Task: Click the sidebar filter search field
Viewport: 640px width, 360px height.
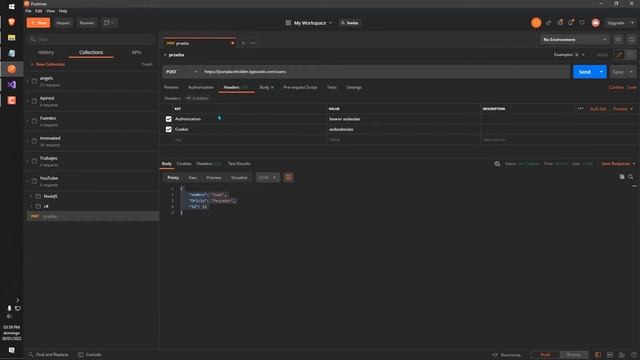Action: [92, 39]
